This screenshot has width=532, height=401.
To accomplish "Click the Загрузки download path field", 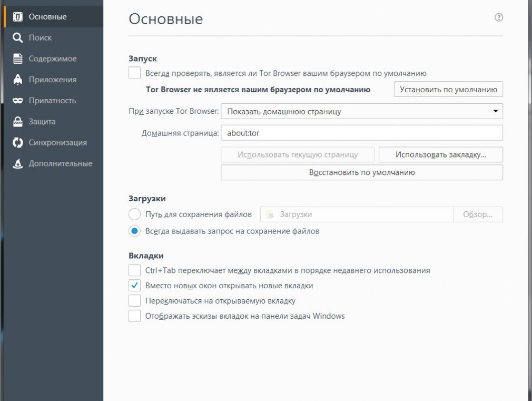I will coord(357,214).
